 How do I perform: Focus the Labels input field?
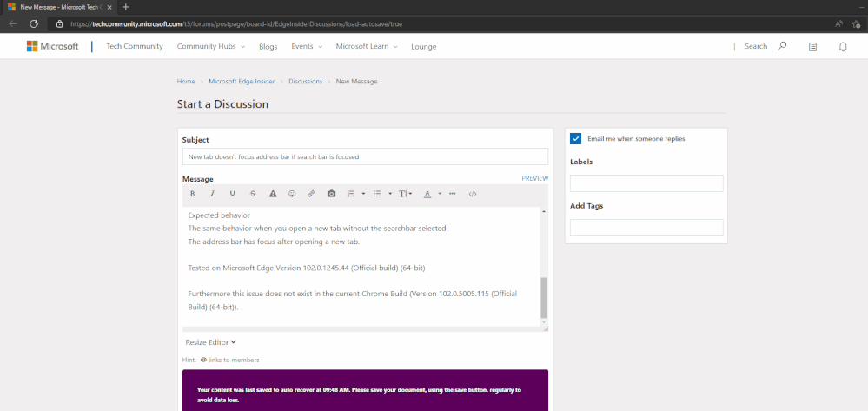[x=646, y=183]
